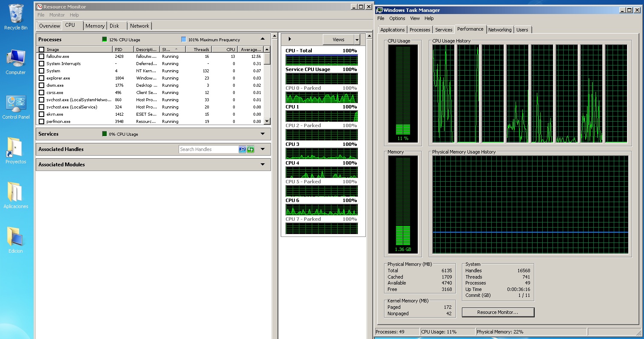The width and height of the screenshot is (644, 339).
Task: Open the Recycle Bin desktop icon
Action: [x=16, y=17]
